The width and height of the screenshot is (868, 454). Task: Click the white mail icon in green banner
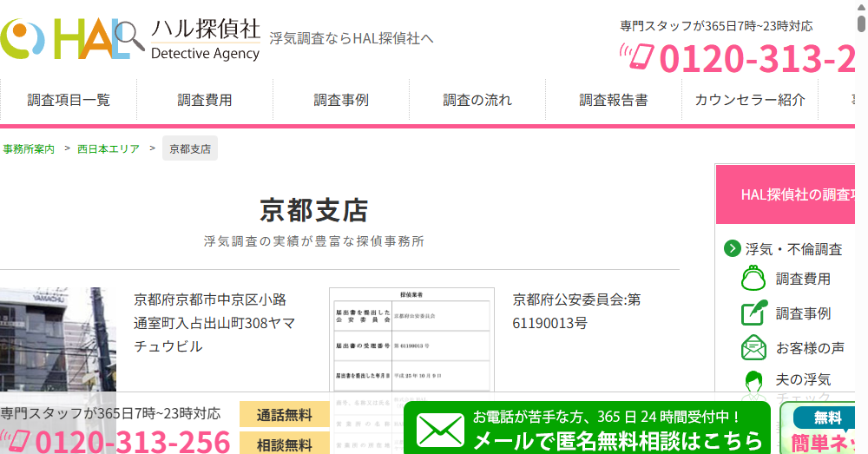440,430
